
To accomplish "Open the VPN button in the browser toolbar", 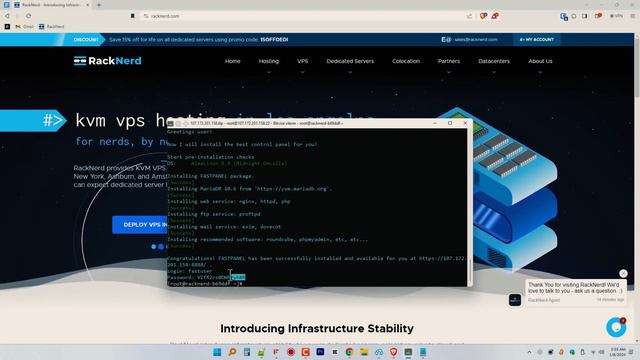I will [617, 16].
